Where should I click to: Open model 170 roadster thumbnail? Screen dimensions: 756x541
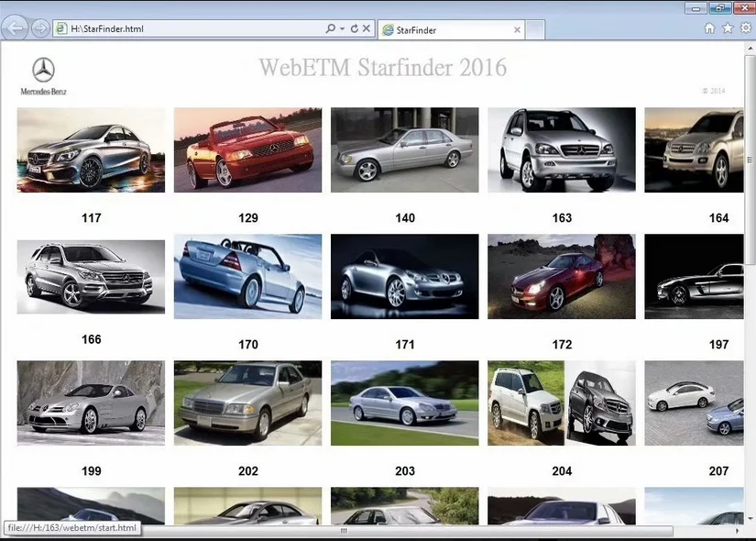[x=247, y=277]
